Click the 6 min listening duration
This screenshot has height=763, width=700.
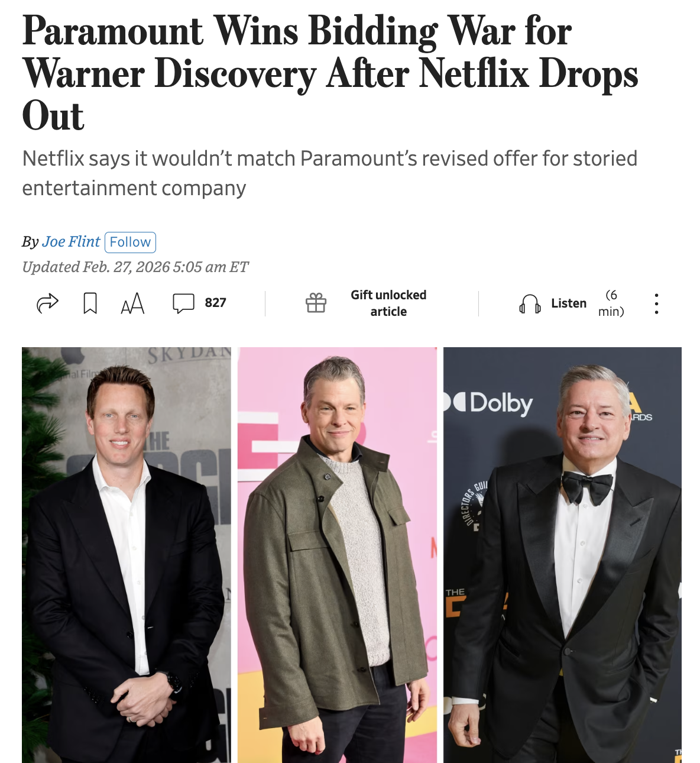point(611,303)
